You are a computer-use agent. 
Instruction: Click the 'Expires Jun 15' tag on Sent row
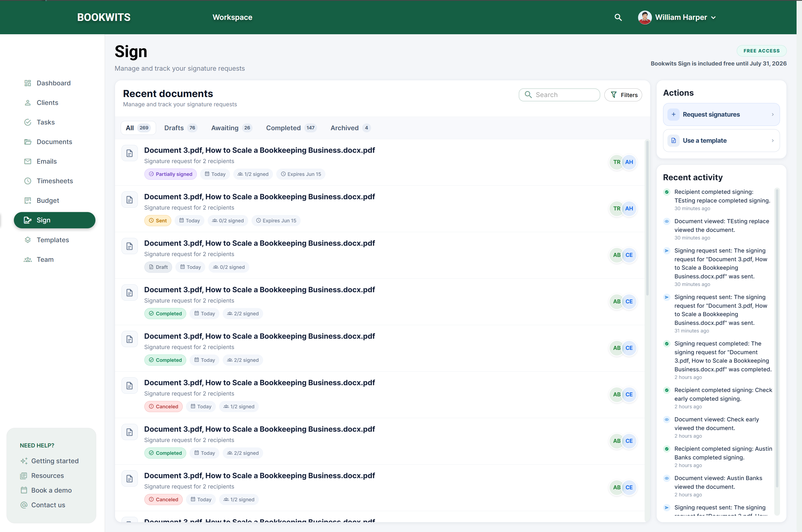(x=276, y=220)
